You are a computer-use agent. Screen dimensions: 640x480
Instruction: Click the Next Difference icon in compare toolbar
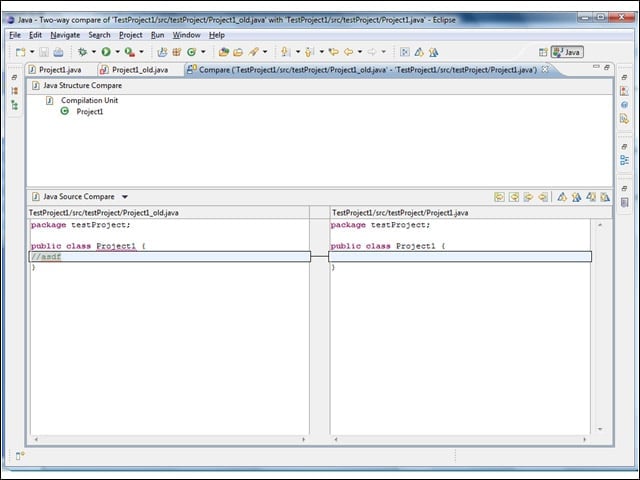point(562,197)
